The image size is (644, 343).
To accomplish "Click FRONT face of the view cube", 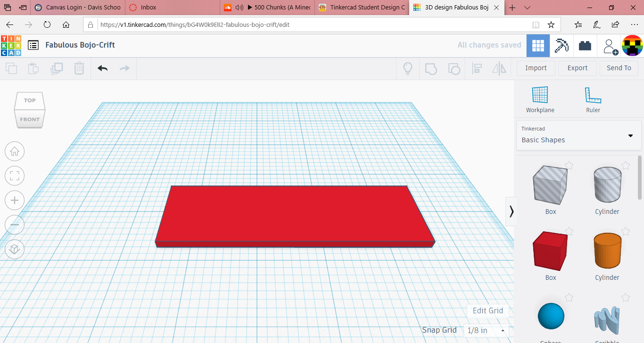I will click(30, 119).
